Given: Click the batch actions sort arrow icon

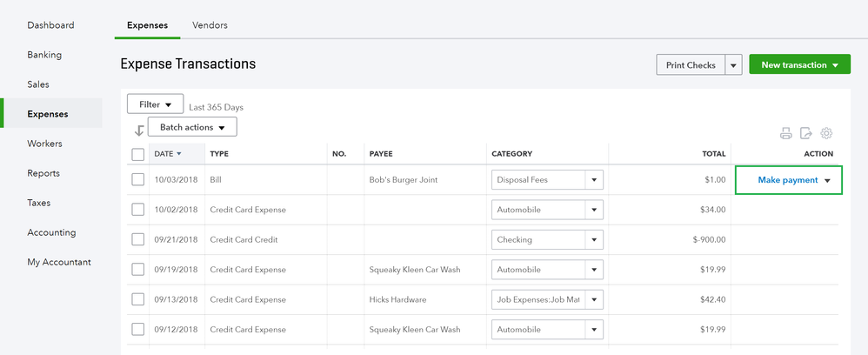Looking at the screenshot, I should tap(138, 131).
